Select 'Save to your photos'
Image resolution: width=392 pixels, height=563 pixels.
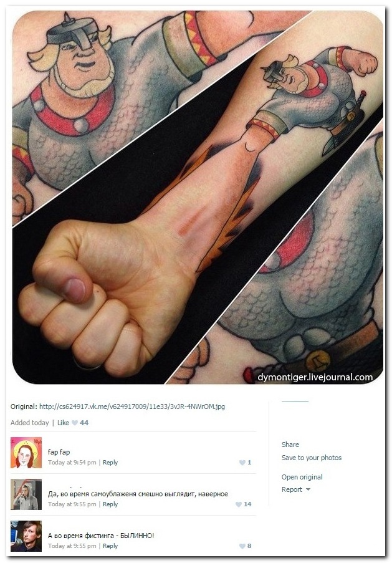pyautogui.click(x=312, y=458)
